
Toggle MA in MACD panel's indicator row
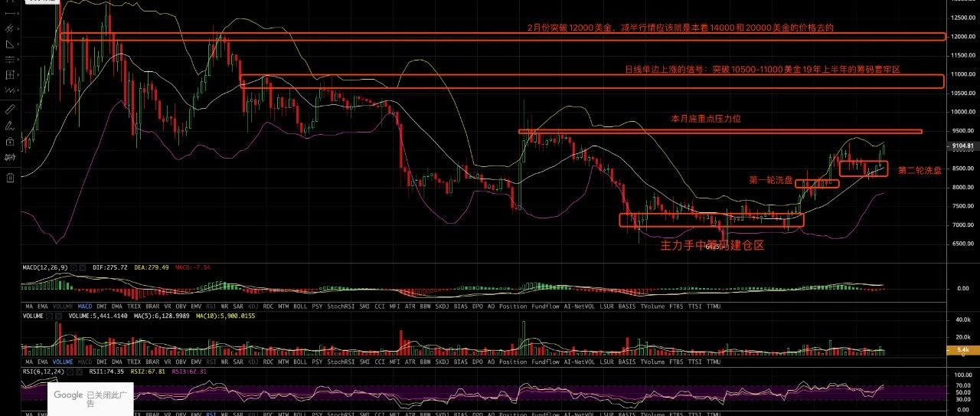tap(29, 306)
